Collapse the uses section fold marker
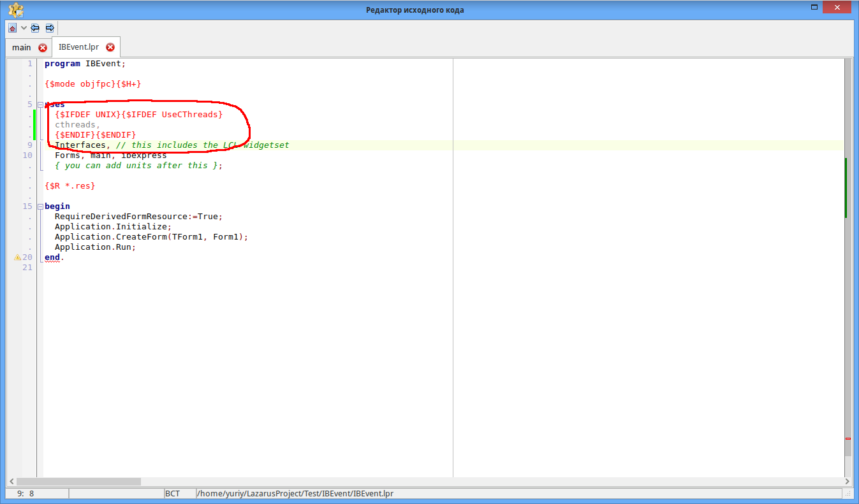Viewport: 859px width, 504px height. tap(40, 104)
